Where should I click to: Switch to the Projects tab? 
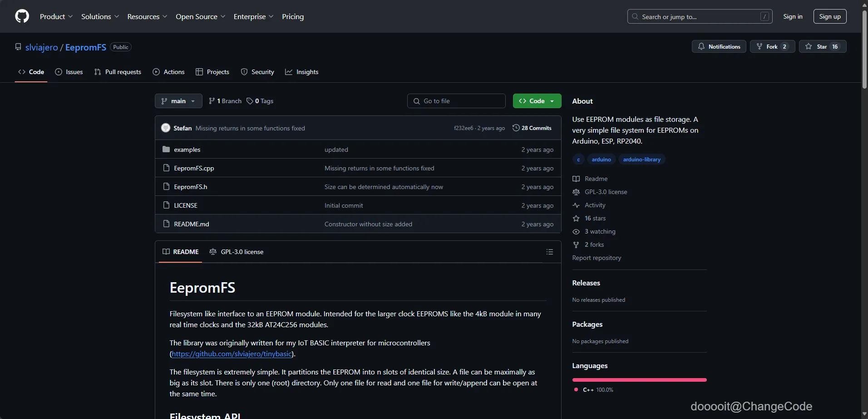click(212, 72)
